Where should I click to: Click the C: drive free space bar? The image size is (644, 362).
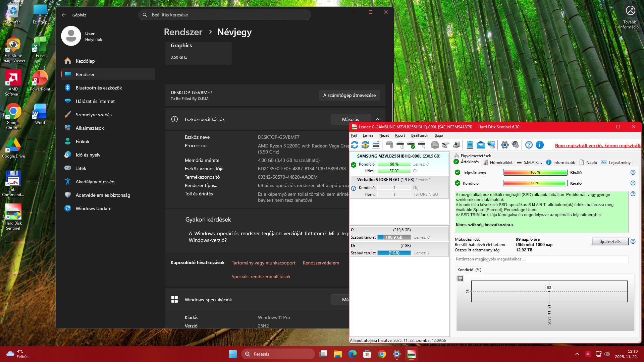pos(394,237)
